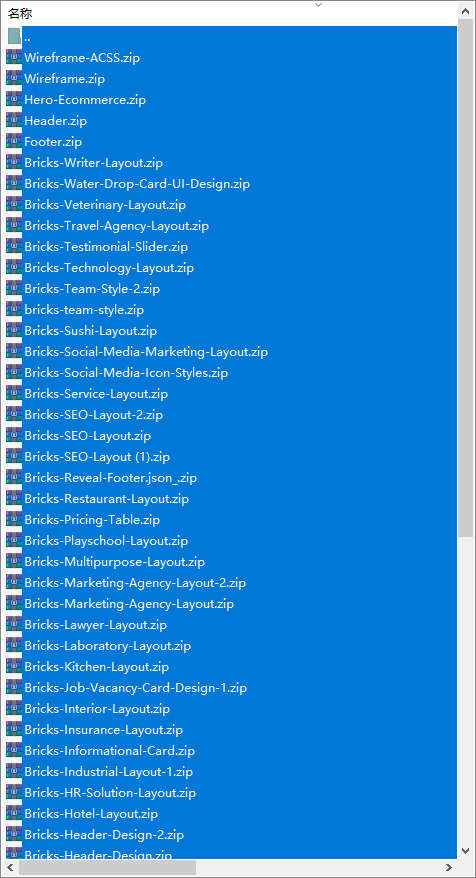Click the icon of Bricks-SEO-Layout-2.zip
Viewport: 476px width, 878px height.
[x=14, y=414]
